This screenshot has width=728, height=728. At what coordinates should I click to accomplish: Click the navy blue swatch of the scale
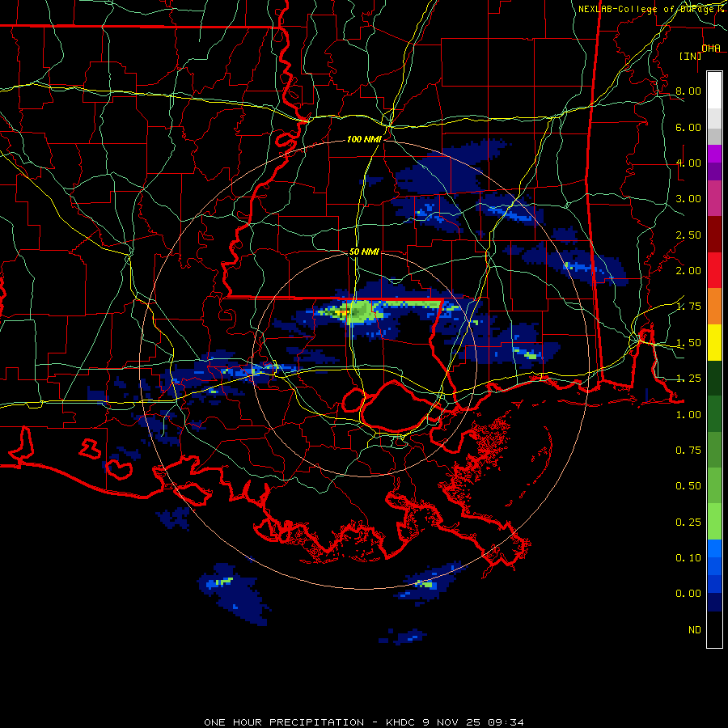tap(714, 602)
